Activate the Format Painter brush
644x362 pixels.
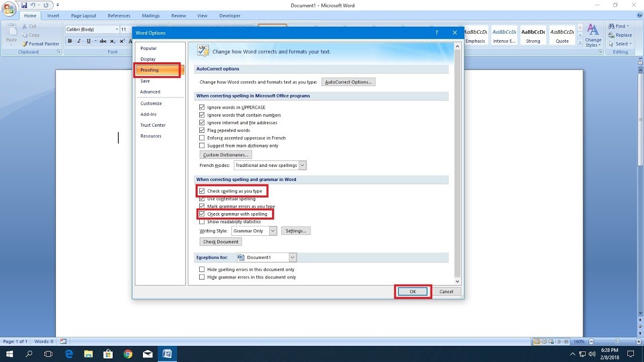[40, 44]
